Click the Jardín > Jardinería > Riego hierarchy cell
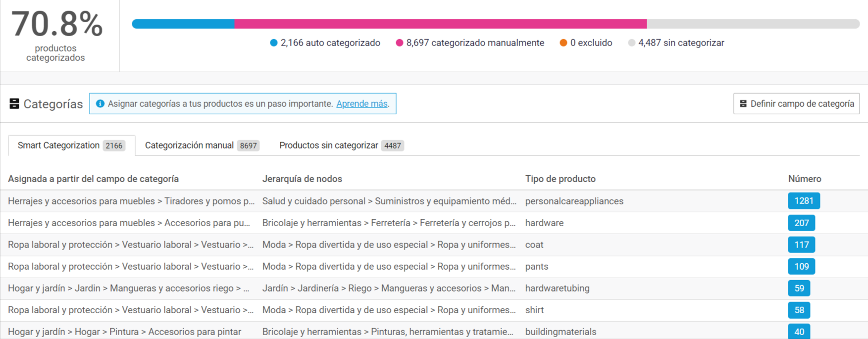868x339 pixels. click(389, 289)
